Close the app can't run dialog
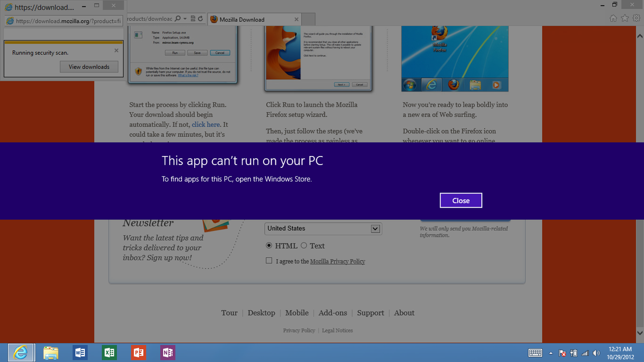644x362 pixels. click(x=460, y=200)
